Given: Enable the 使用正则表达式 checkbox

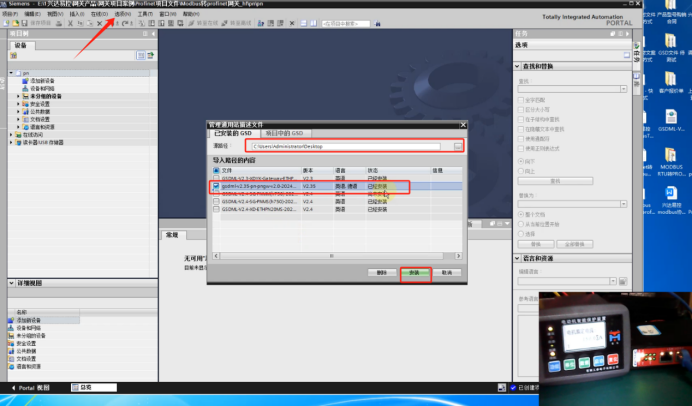Looking at the screenshot, I should 521,149.
